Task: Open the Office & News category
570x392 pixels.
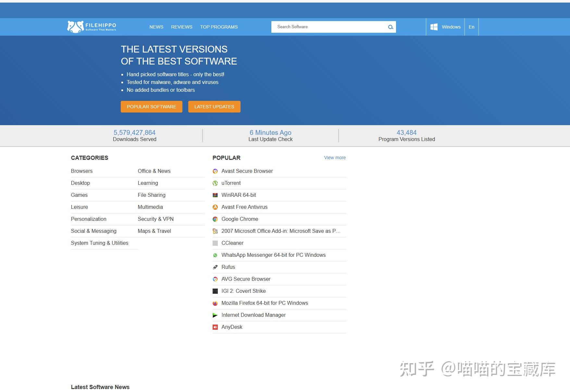Action: 154,171
